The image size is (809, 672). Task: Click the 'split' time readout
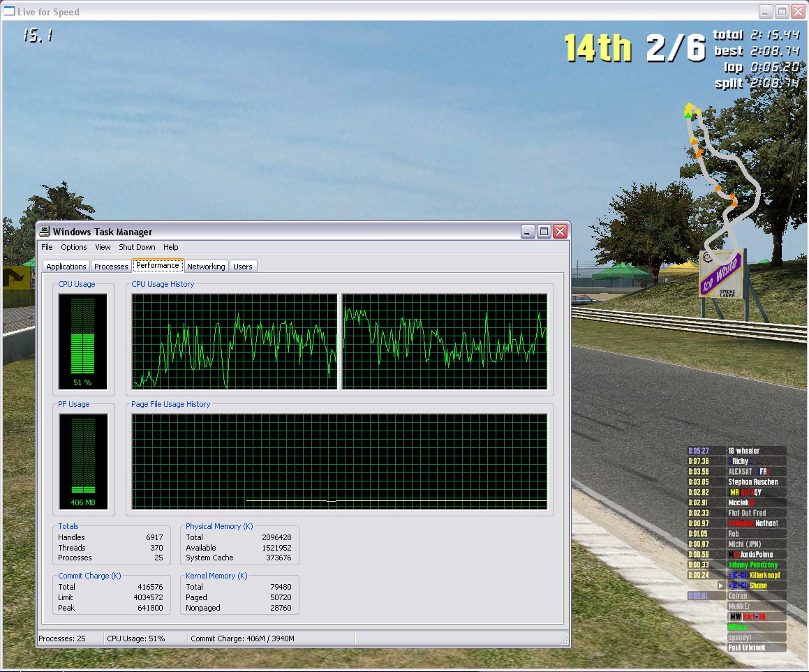tap(757, 83)
